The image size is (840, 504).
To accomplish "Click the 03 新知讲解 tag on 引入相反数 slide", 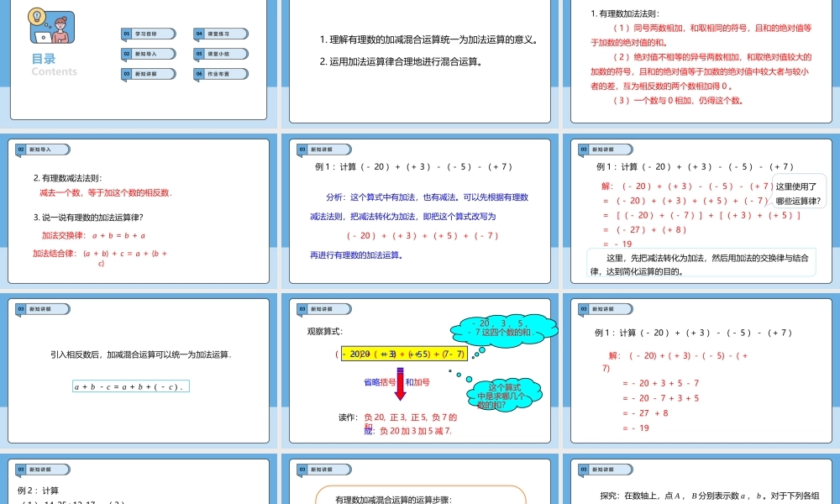I will [43, 309].
